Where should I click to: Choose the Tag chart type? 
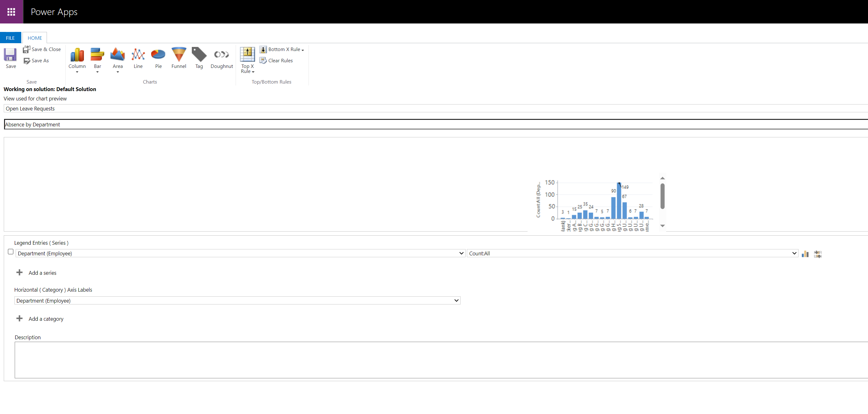[199, 58]
